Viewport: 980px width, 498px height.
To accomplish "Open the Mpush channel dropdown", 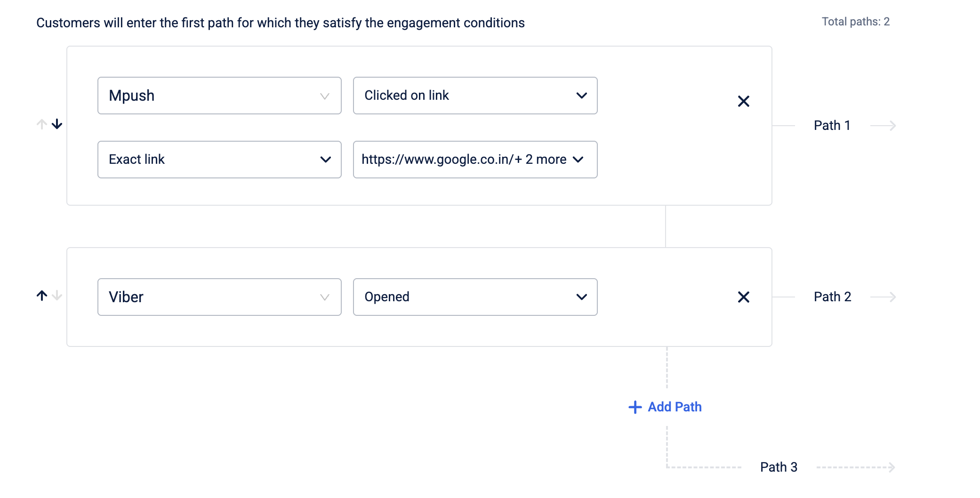I will [x=219, y=96].
